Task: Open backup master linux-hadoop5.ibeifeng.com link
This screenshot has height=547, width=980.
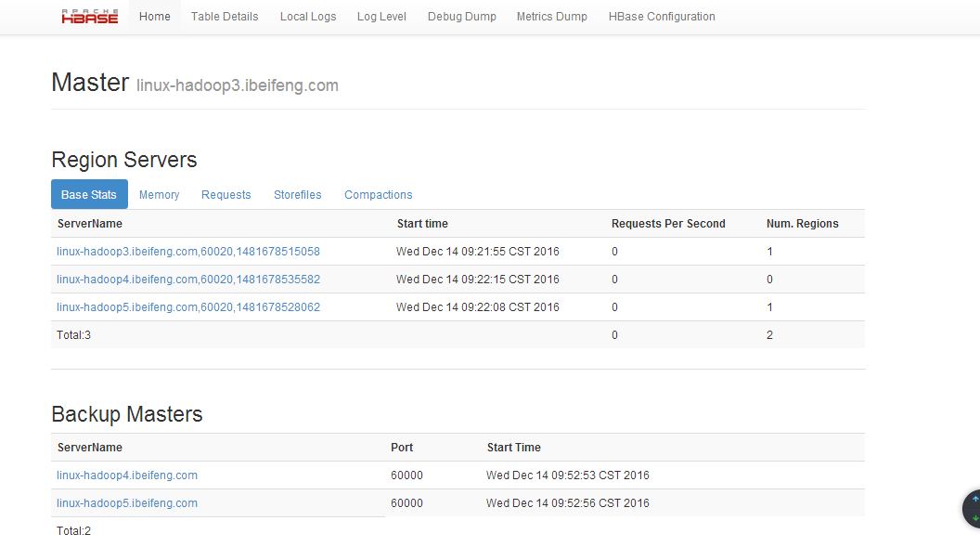Action: pyautogui.click(x=127, y=503)
